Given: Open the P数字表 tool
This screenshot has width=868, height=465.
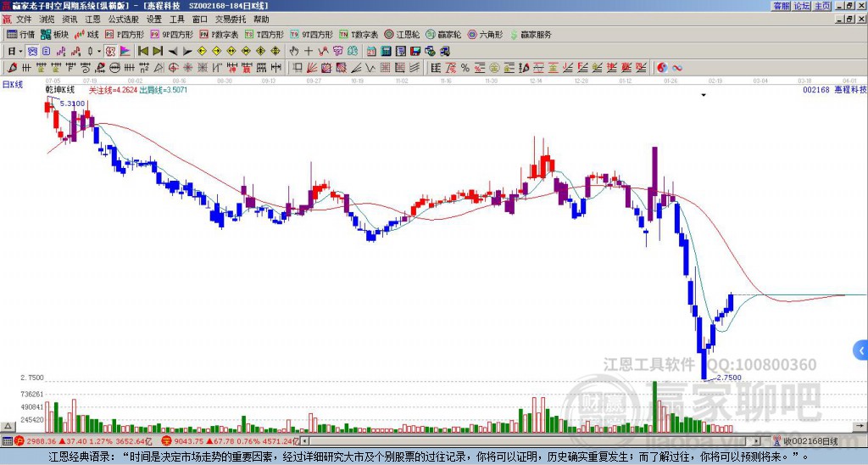Looking at the screenshot, I should pos(220,34).
